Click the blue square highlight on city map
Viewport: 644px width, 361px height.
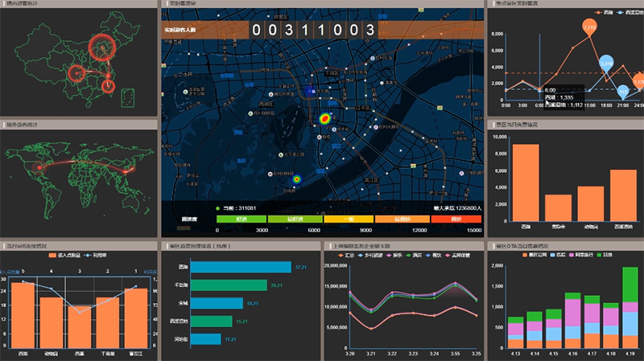(309, 92)
